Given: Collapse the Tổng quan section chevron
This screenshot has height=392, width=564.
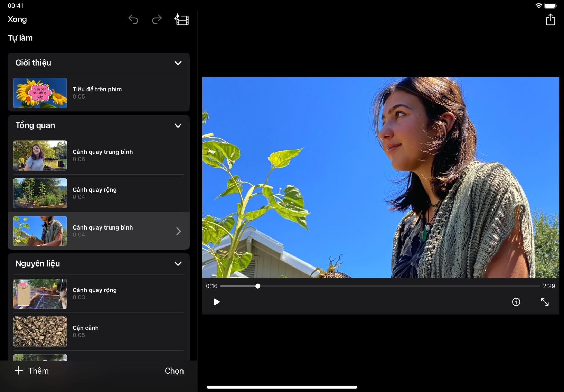Looking at the screenshot, I should 178,125.
